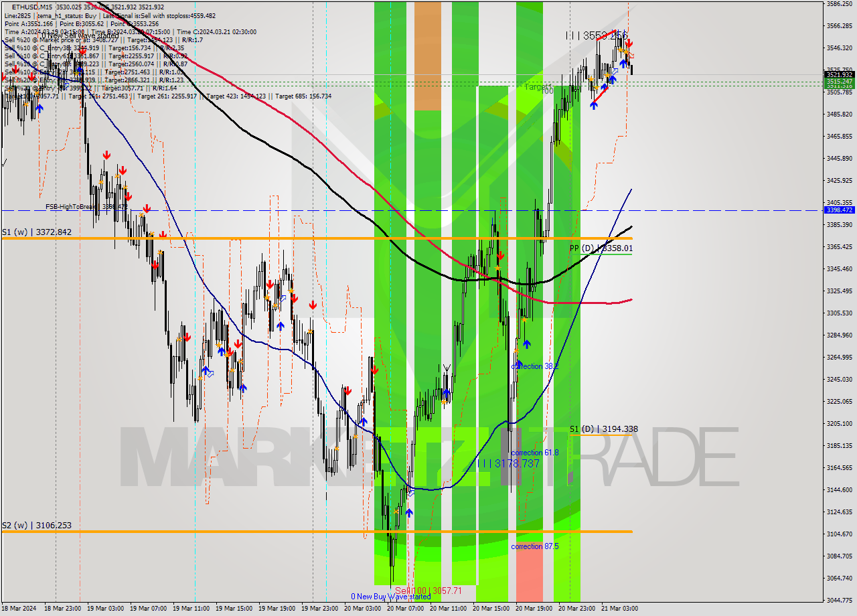This screenshot has width=857, height=616.
Task: Click the 'Time C:2024.03.21 02:30:00' text
Action: click(218, 31)
